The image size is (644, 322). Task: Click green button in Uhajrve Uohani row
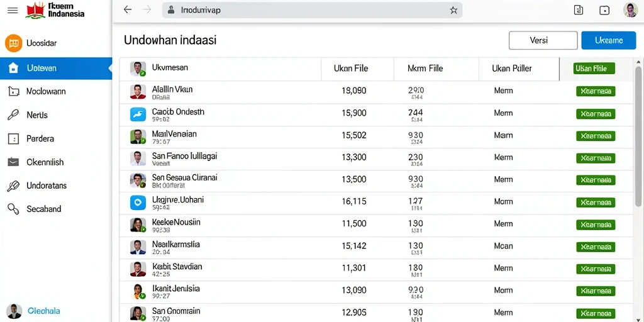[x=596, y=203]
